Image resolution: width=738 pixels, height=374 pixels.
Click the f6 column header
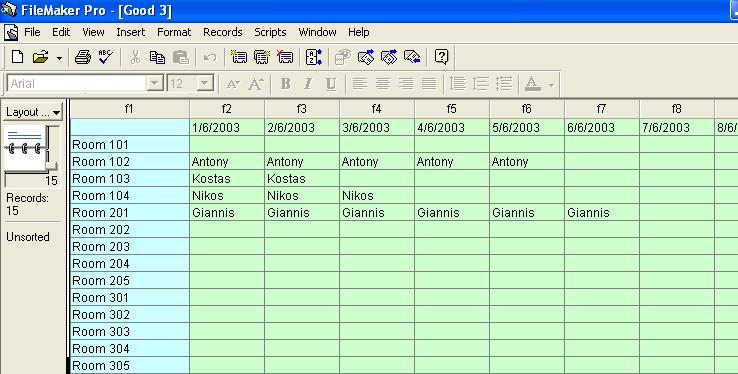coord(527,109)
